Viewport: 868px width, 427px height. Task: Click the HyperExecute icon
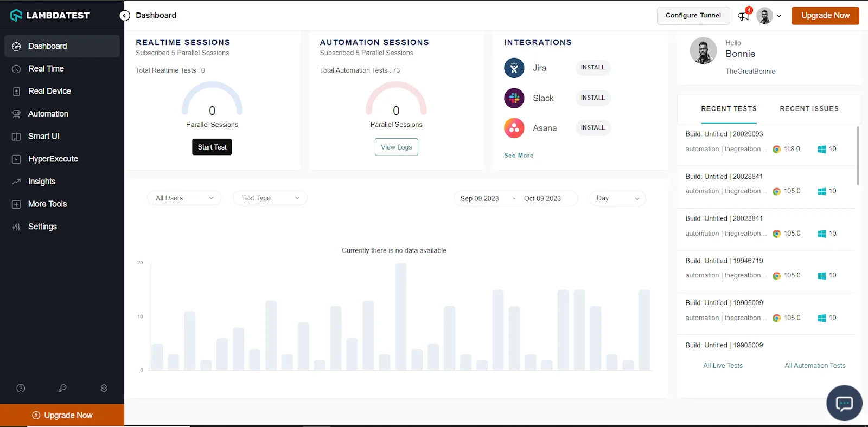click(16, 159)
